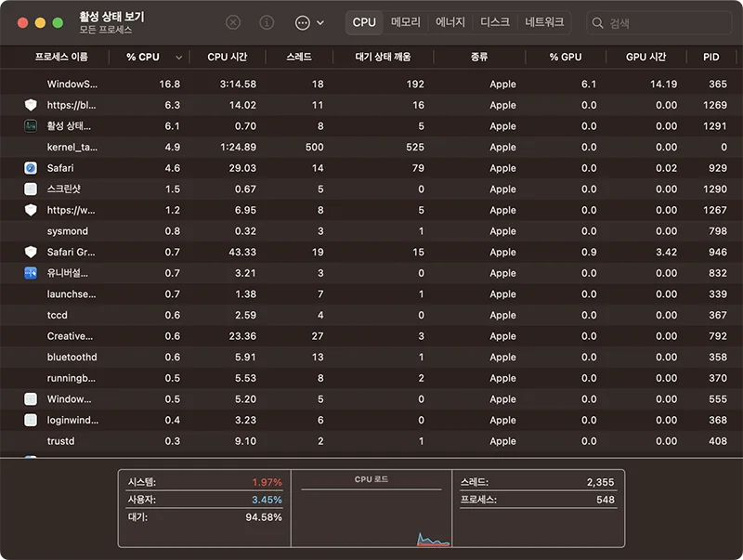
Task: Click the shield icon for Safari Gr... row
Action: [x=31, y=252]
